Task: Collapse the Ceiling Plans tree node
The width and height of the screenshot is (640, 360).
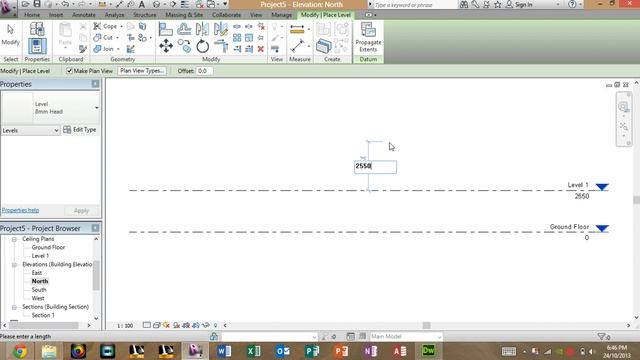Action: pos(14,239)
